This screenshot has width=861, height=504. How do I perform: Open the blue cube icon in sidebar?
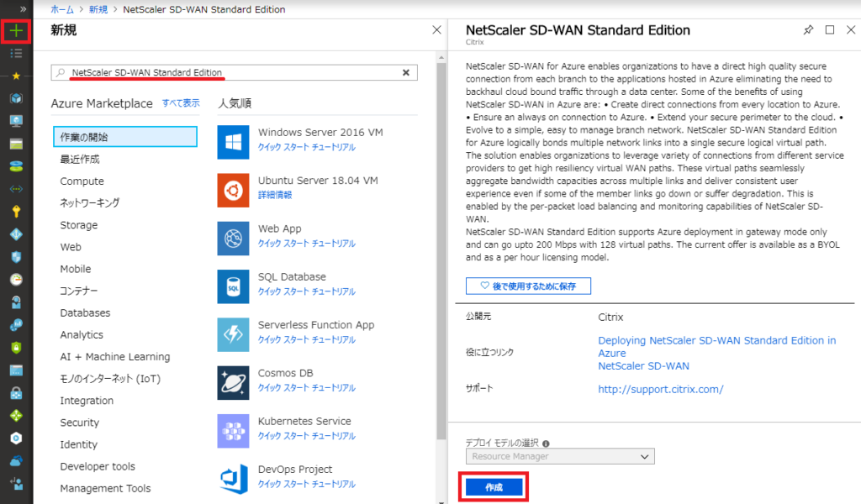click(16, 98)
